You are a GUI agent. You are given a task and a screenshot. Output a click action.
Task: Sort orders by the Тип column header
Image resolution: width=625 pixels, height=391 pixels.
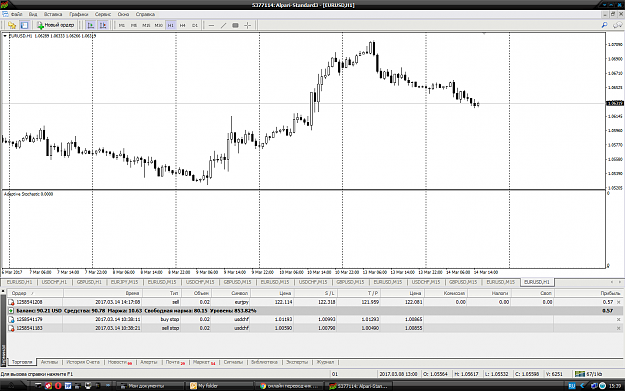pos(161,293)
